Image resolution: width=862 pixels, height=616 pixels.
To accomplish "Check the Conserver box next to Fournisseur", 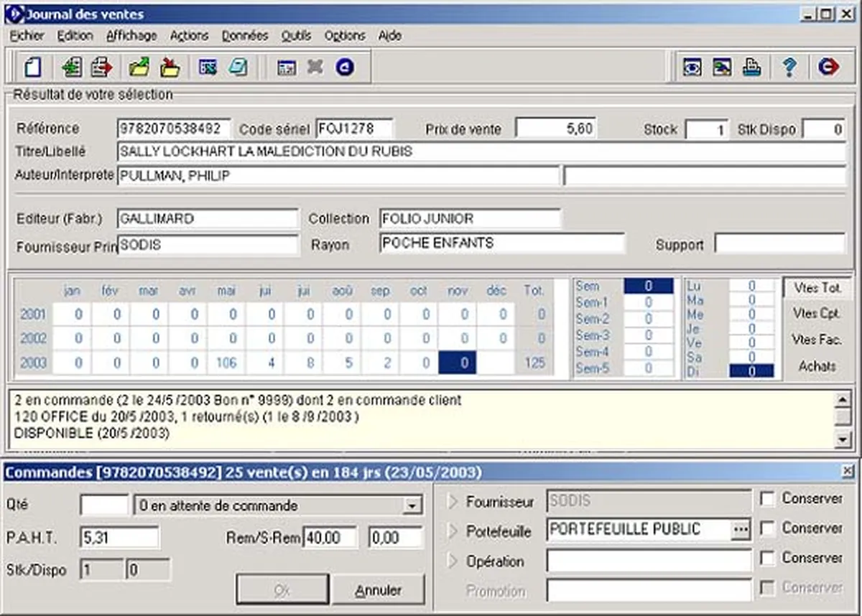I will pos(767,499).
